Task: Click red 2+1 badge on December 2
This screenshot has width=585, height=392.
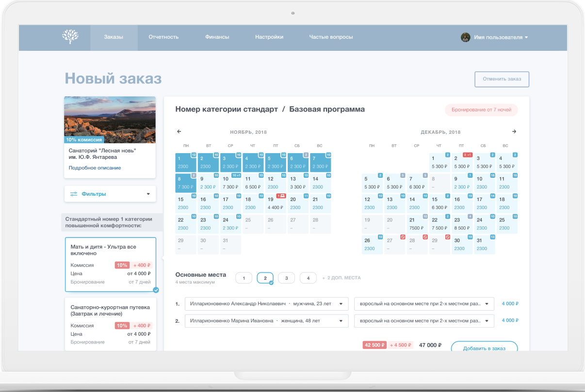Action: pos(467,155)
